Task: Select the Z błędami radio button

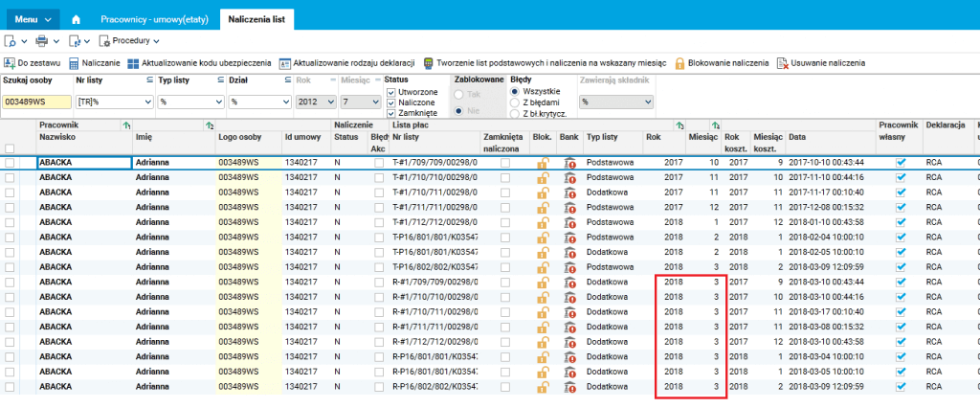Action: point(515,102)
